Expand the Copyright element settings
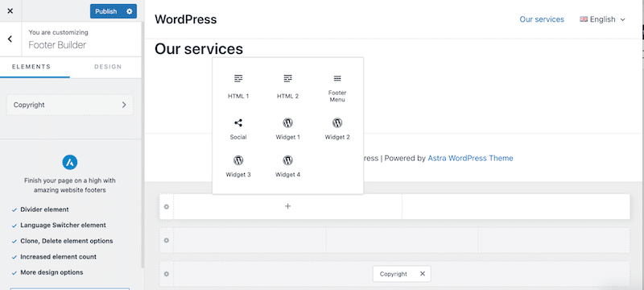The image size is (644, 290). [x=70, y=105]
